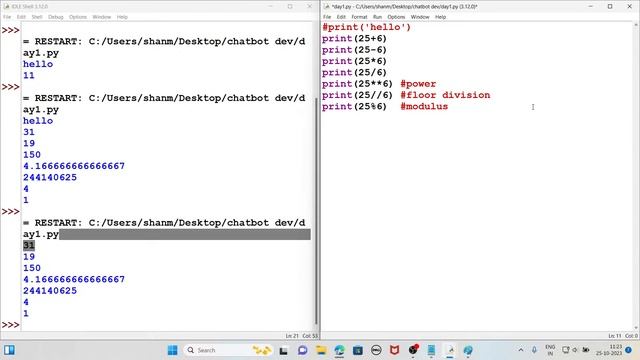Open Task View from the taskbar
Screen dimensions: 640x360
[284, 350]
